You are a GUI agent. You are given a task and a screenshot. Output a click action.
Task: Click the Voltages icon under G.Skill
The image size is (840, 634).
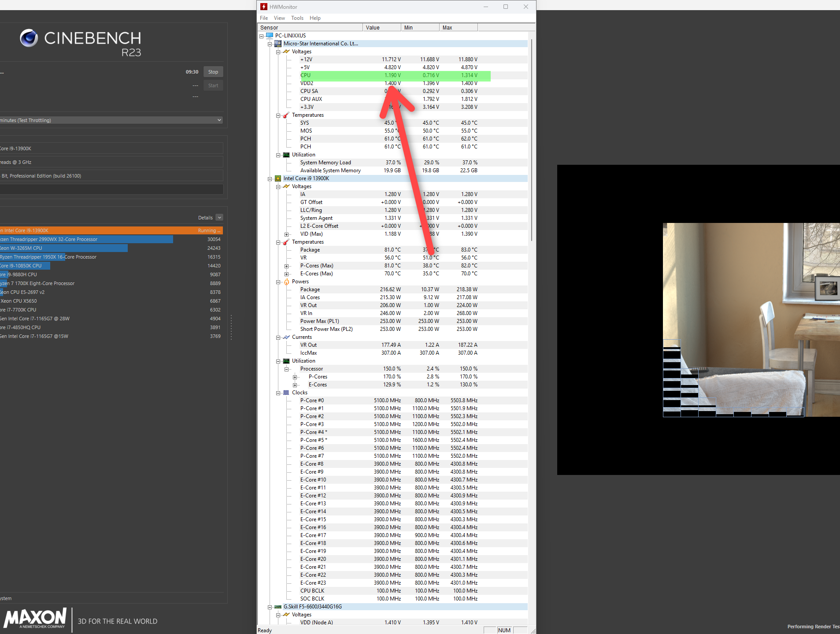[286, 614]
